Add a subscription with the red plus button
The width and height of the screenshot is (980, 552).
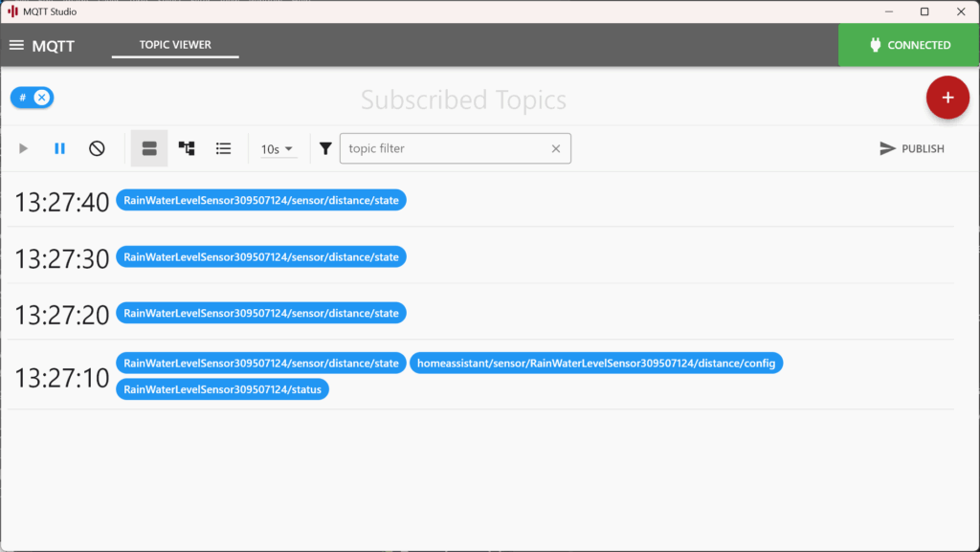coord(947,98)
